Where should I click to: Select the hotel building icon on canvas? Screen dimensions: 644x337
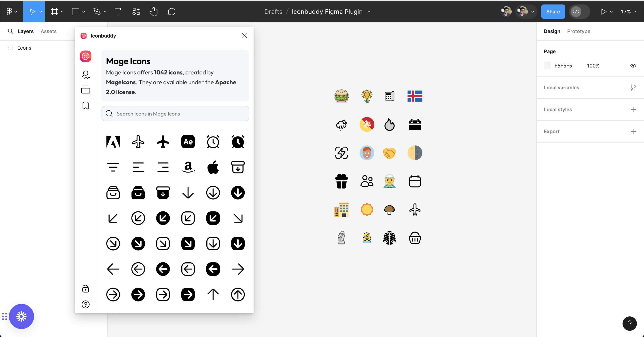tap(341, 210)
